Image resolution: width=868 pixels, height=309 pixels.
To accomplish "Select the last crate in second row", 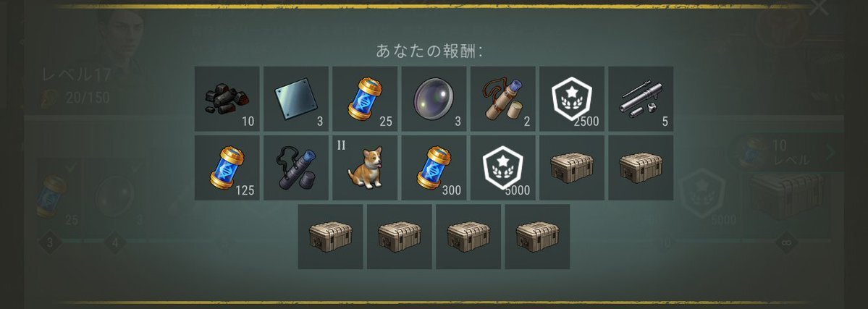I will pos(641,168).
